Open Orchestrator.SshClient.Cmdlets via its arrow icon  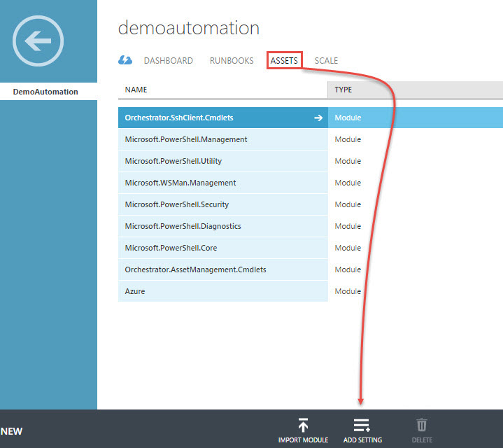pyautogui.click(x=318, y=118)
